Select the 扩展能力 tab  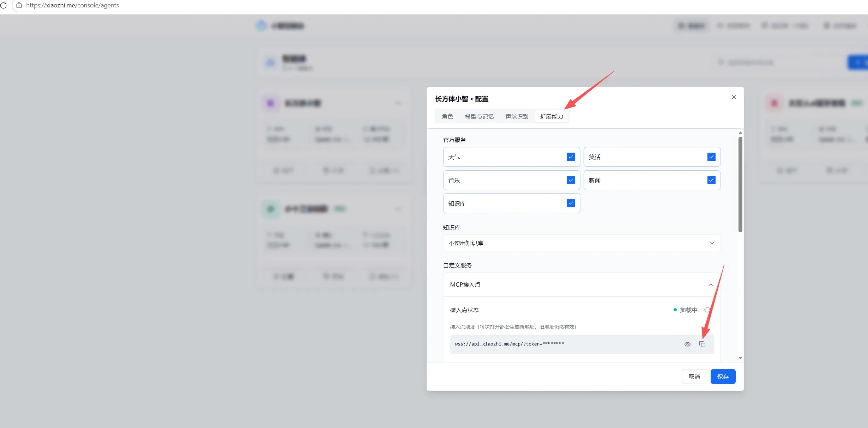coord(551,116)
